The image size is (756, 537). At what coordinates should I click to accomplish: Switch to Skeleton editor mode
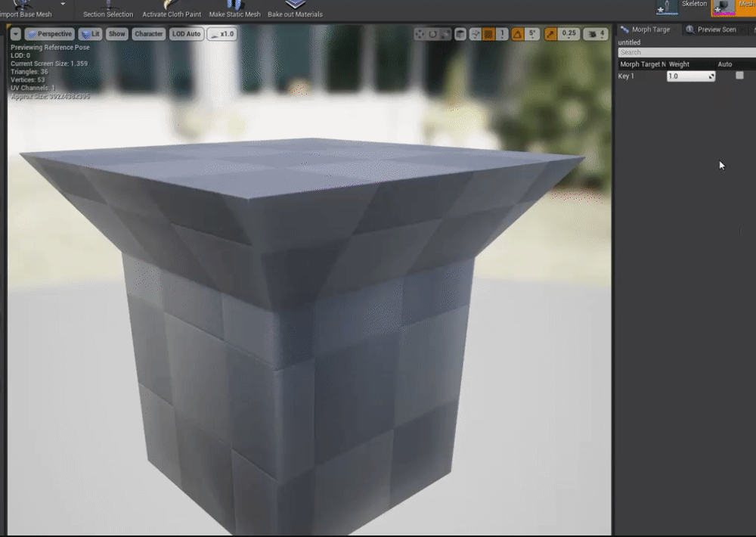(668, 7)
